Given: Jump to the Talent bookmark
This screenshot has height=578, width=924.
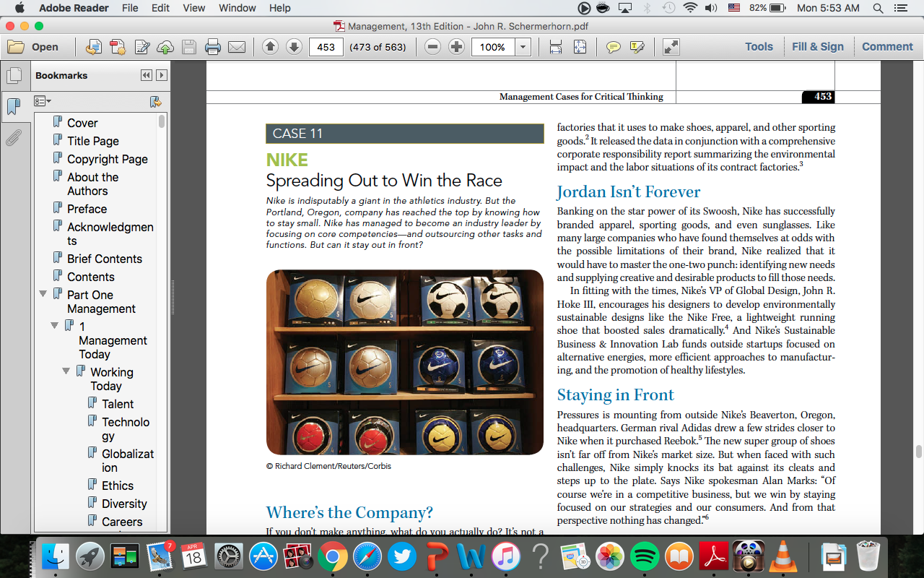Looking at the screenshot, I should coord(118,404).
